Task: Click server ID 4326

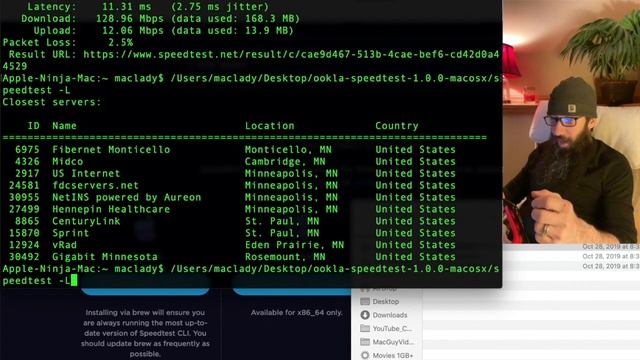Action: click(27, 162)
